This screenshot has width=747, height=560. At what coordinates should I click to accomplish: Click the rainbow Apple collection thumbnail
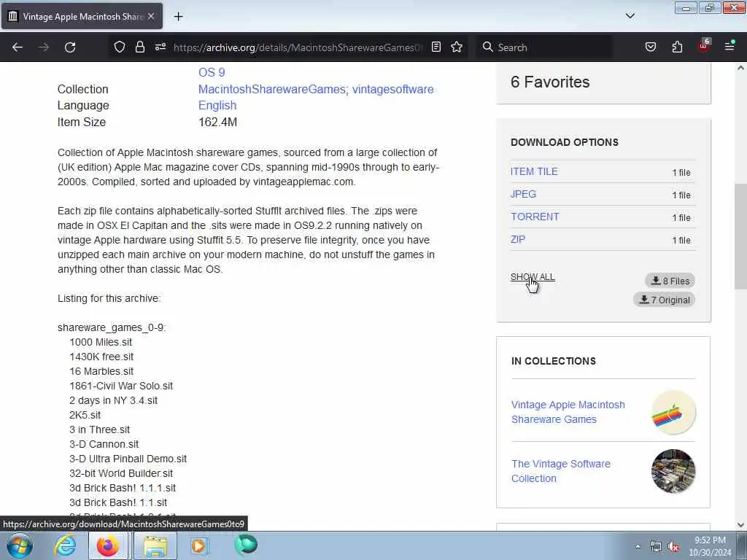point(673,413)
